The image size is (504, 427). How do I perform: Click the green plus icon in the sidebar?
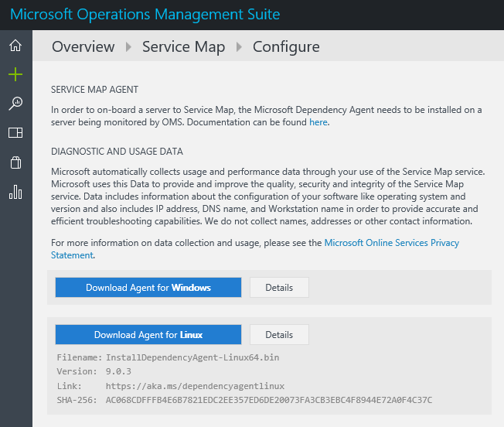[15, 74]
